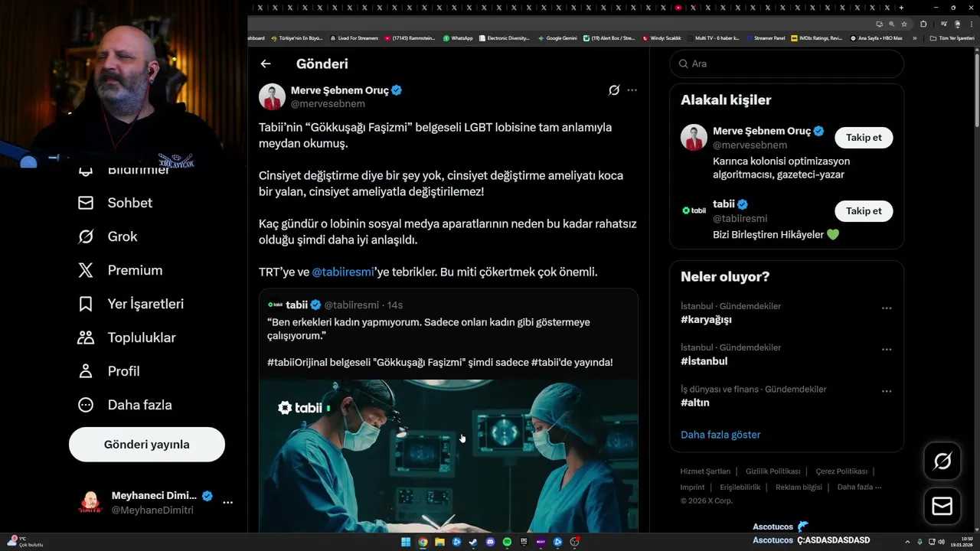Open Topluluklar communities
The height and width of the screenshot is (551, 980).
point(126,337)
